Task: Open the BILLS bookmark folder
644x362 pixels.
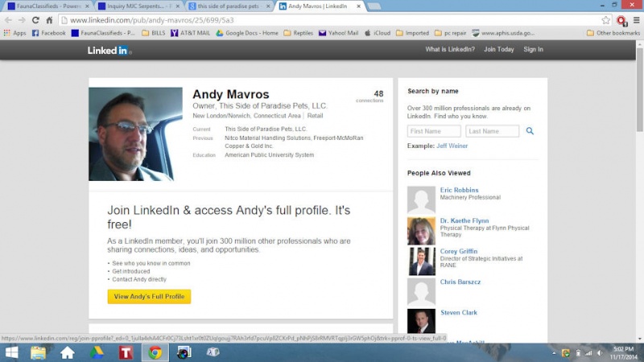Action: pyautogui.click(x=154, y=33)
